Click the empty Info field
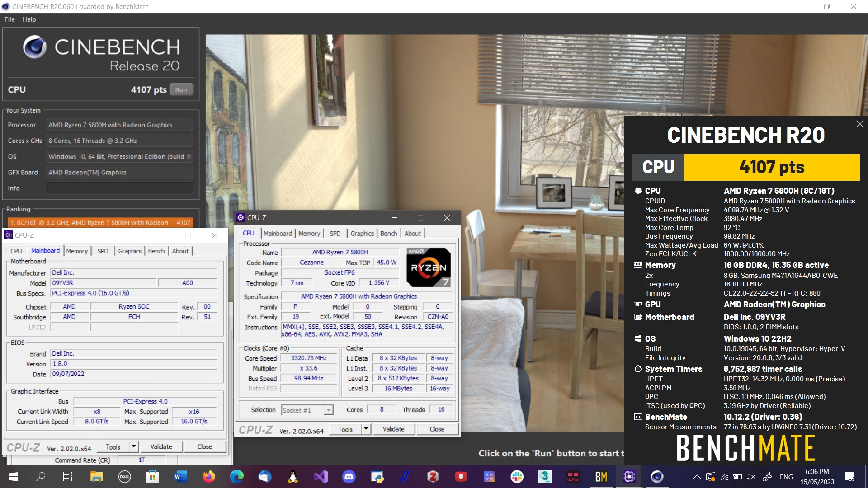 (119, 188)
